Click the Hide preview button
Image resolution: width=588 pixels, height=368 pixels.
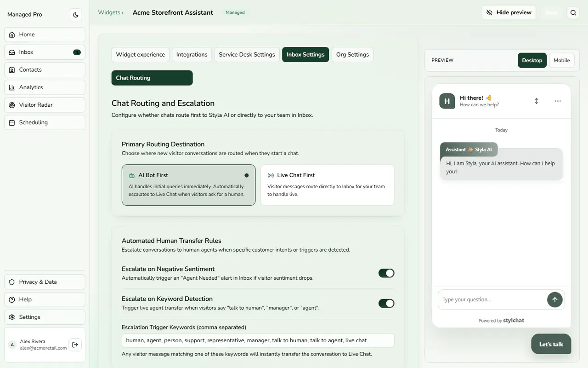[509, 12]
